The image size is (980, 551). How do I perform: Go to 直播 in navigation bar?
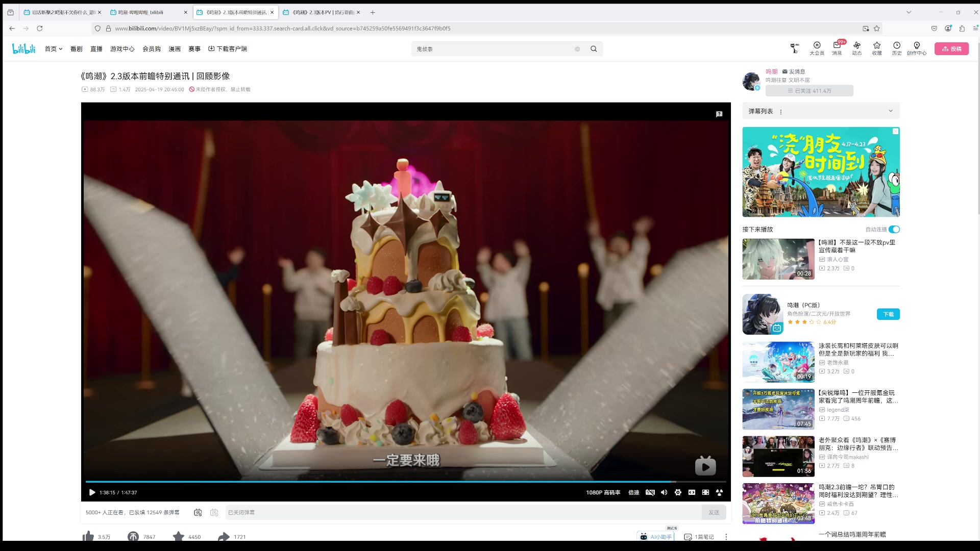96,49
